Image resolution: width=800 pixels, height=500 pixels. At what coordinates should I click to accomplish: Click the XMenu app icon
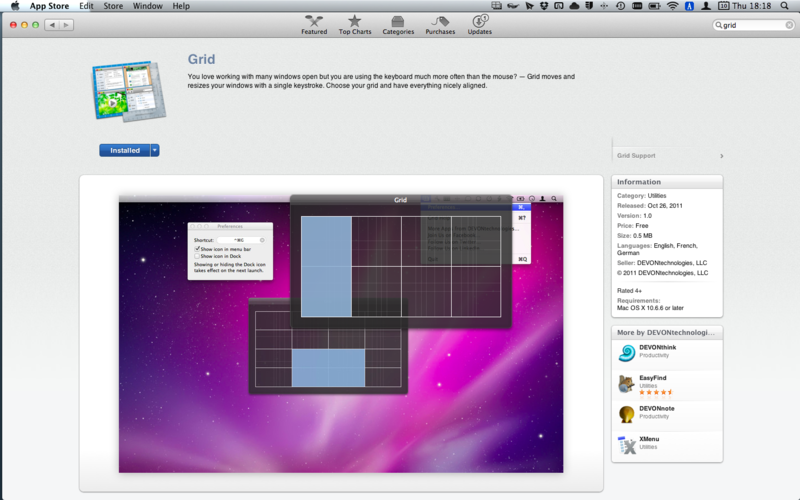627,445
